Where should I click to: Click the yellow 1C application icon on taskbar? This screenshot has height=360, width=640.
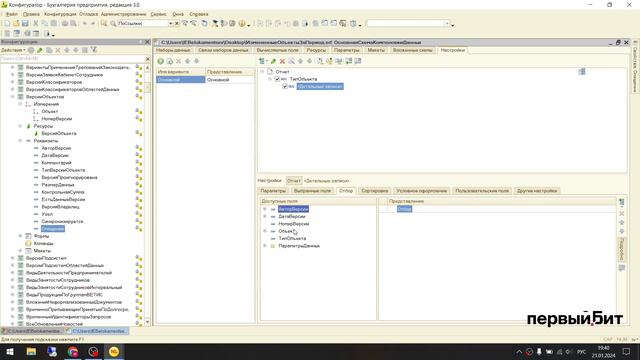pyautogui.click(x=114, y=351)
